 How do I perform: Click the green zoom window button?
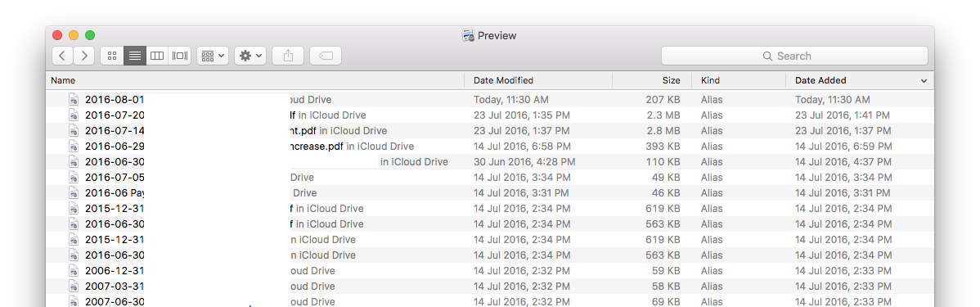click(90, 36)
